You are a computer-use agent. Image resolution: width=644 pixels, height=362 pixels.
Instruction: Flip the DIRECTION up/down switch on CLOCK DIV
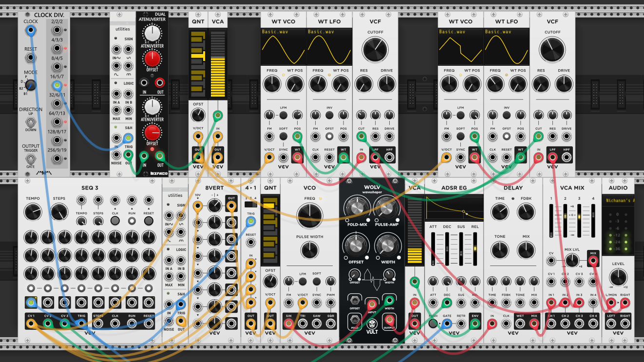[x=31, y=121]
